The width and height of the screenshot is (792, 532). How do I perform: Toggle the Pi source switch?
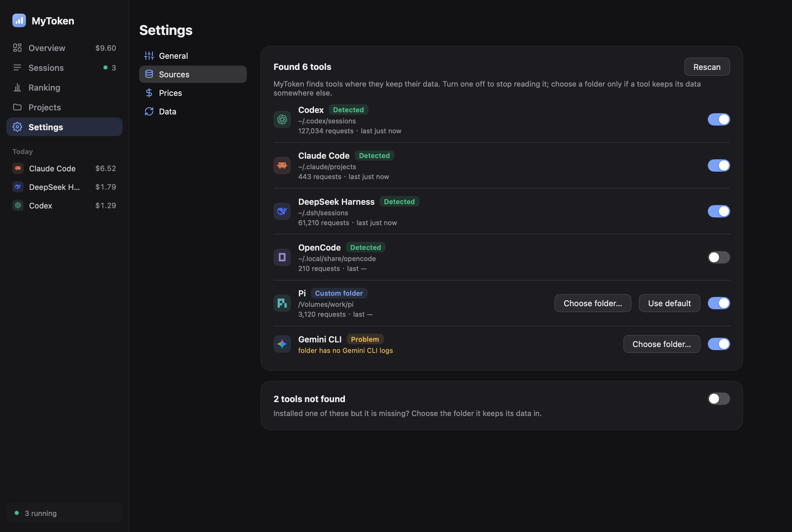(719, 303)
